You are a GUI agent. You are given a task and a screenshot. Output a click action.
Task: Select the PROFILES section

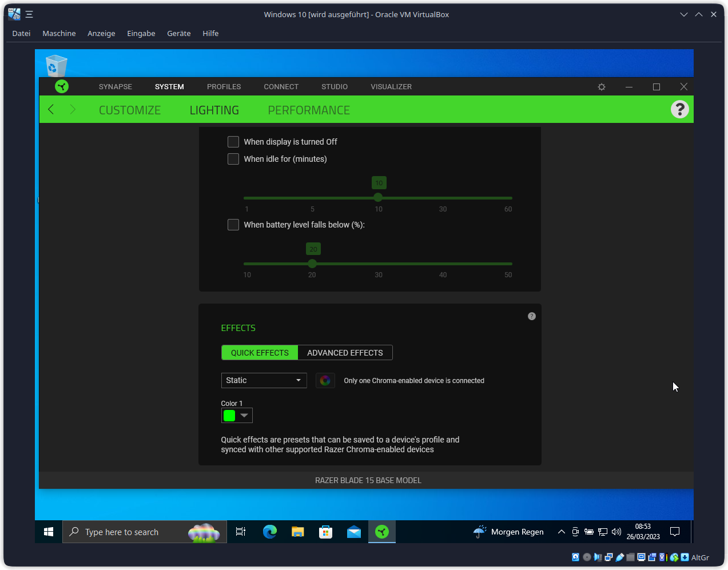pyautogui.click(x=224, y=86)
